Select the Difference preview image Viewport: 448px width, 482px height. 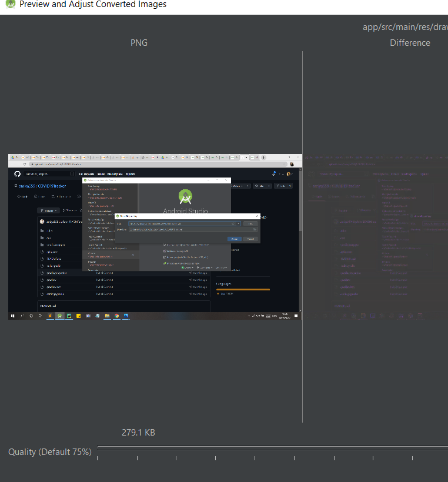[x=376, y=237]
